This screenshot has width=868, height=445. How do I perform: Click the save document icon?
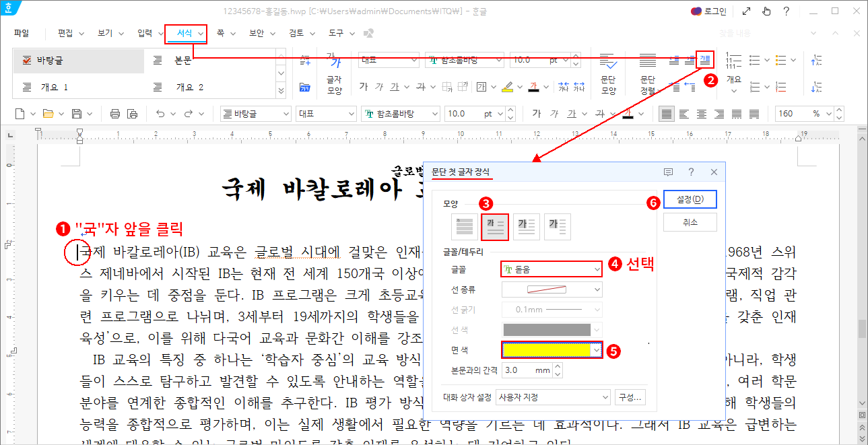77,114
